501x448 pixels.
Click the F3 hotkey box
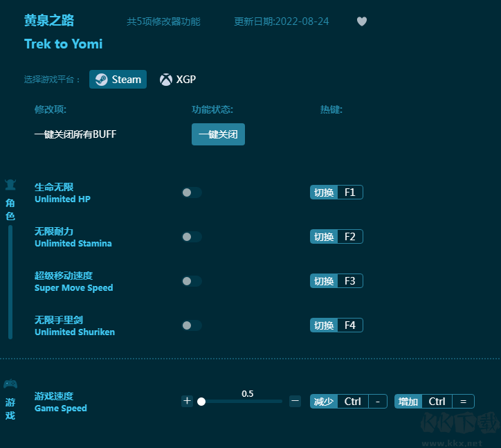[350, 281]
